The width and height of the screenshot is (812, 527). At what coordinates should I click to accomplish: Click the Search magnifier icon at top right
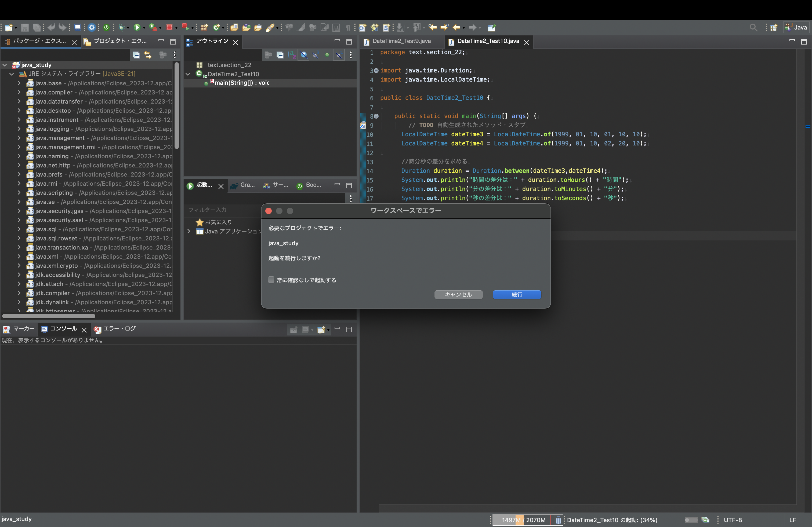point(753,28)
